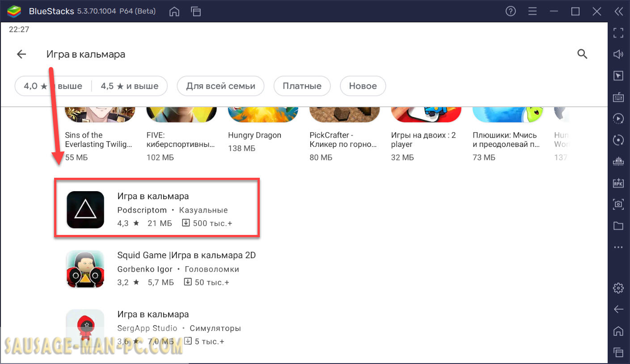Open "Игра в кальмара" by SergApp Studio title
Screen dimensions: 630x364
pos(153,314)
